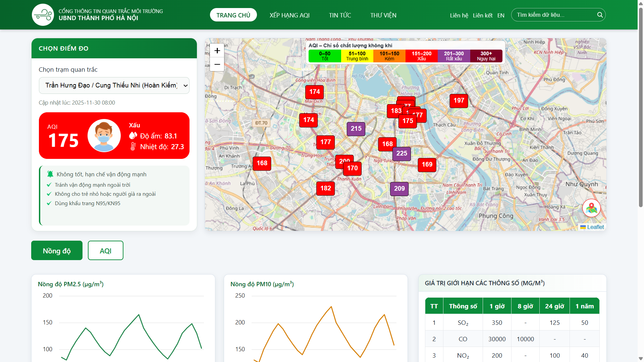
Task: Zoom out on the map
Action: tap(217, 64)
